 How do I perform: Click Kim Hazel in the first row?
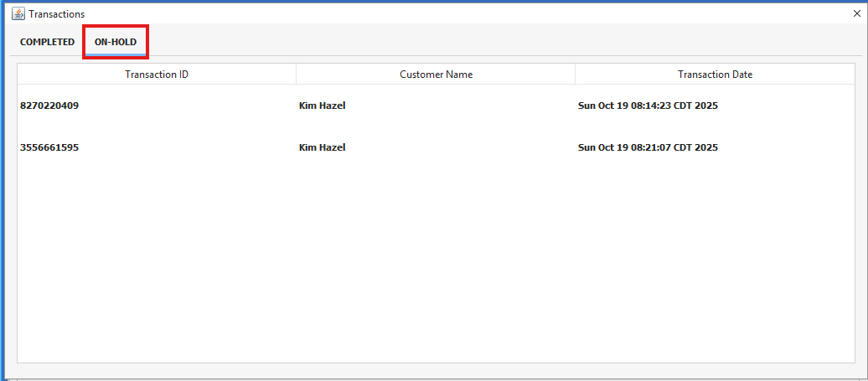coord(322,106)
